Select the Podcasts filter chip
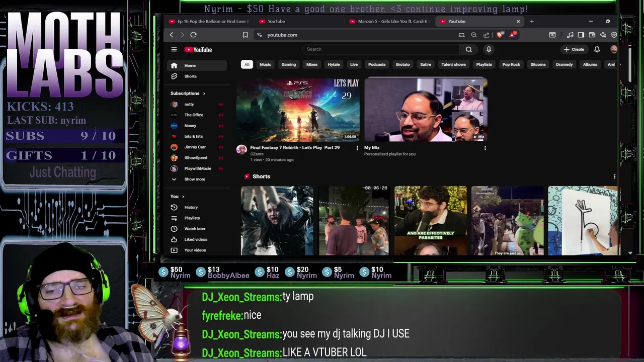 click(377, 64)
